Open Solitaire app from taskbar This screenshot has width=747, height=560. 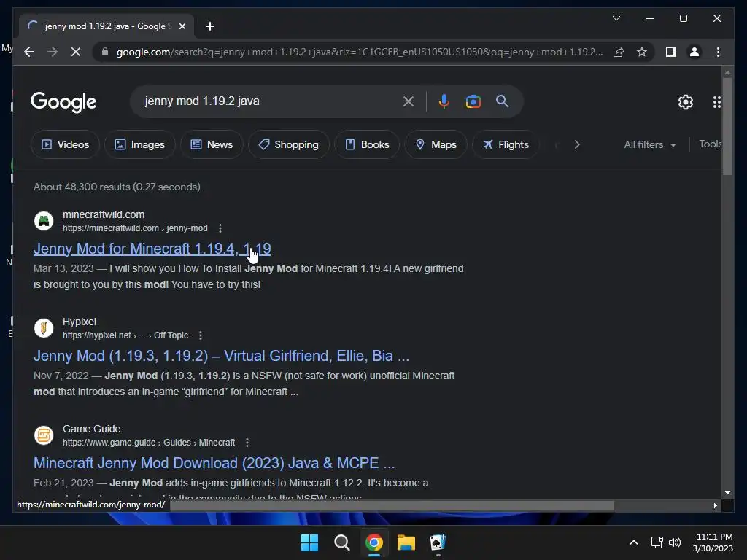[x=438, y=542]
